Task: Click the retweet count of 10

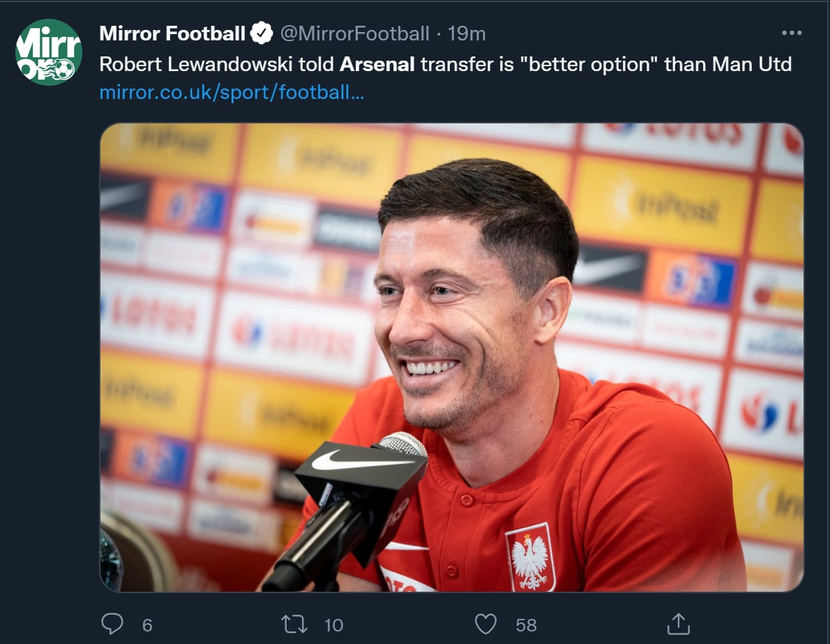Action: [333, 625]
